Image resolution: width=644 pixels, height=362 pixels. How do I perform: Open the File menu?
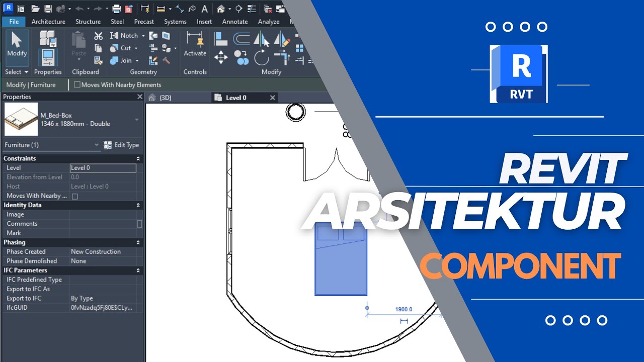[x=14, y=22]
